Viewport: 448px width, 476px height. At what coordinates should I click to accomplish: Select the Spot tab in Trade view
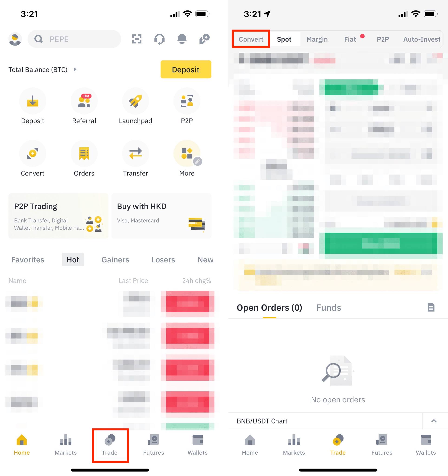[x=285, y=39]
